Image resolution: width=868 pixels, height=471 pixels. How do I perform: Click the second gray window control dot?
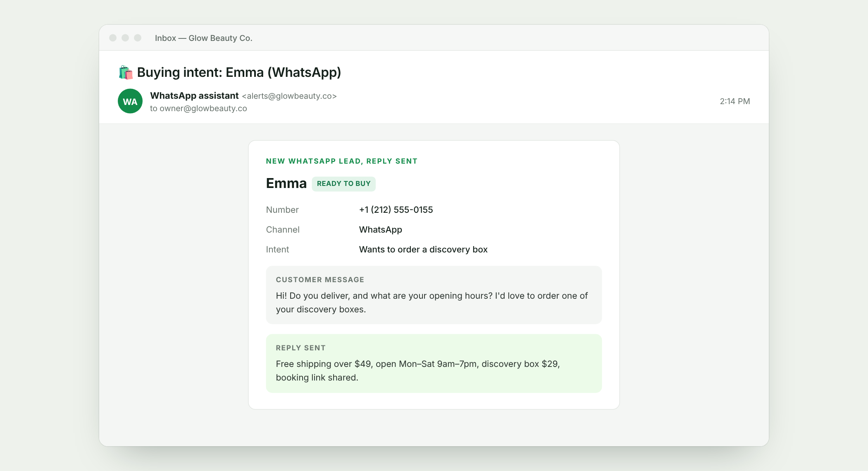click(x=125, y=38)
